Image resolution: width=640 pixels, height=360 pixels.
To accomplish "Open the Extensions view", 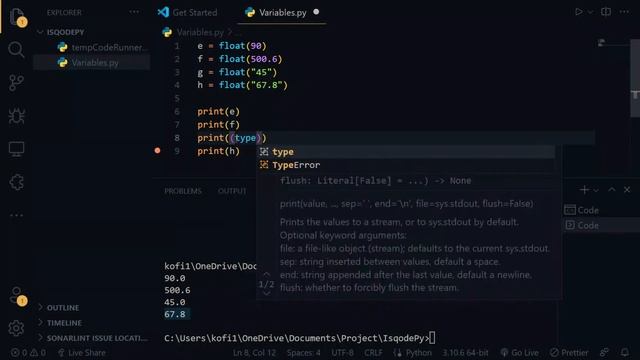I will [16, 182].
